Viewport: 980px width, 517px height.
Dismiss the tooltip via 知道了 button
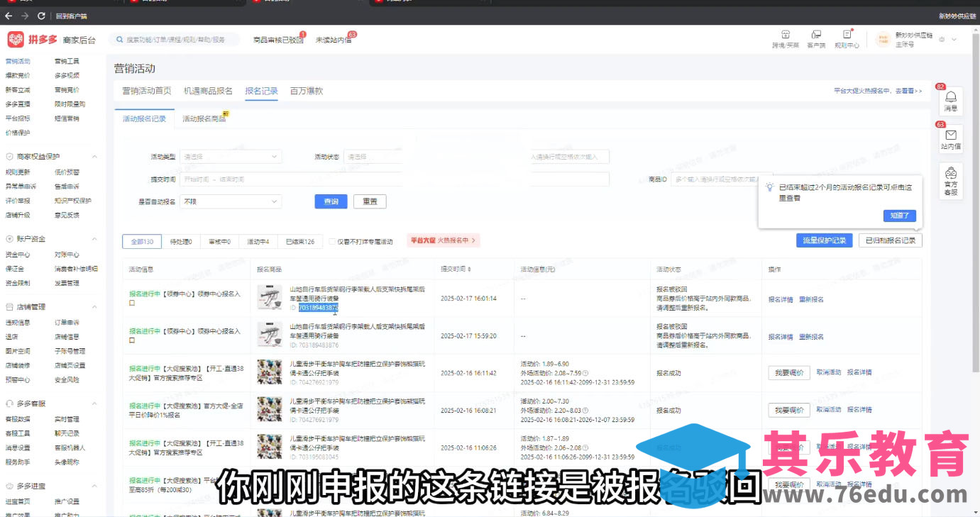pyautogui.click(x=899, y=216)
